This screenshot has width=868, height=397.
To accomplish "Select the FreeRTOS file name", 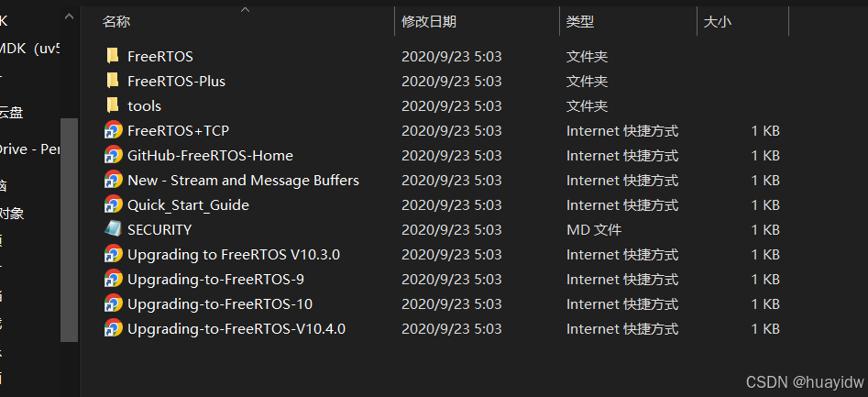I will [x=160, y=57].
